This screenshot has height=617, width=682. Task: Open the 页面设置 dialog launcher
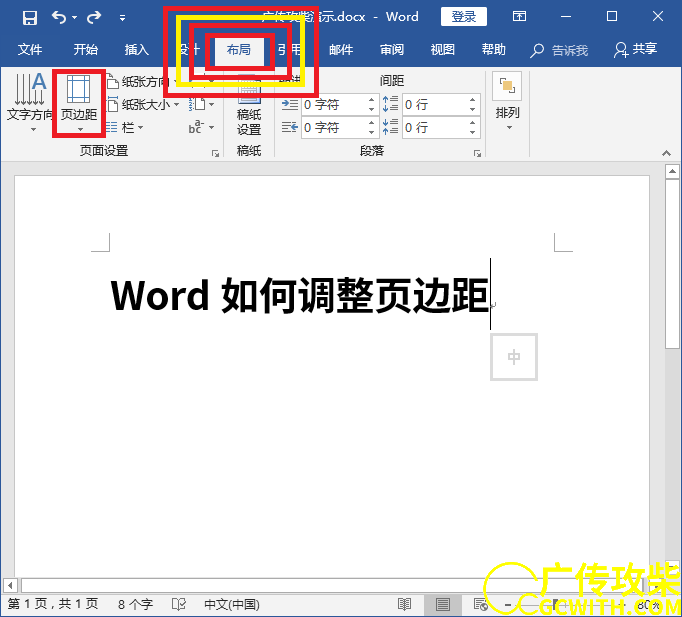click(x=215, y=153)
